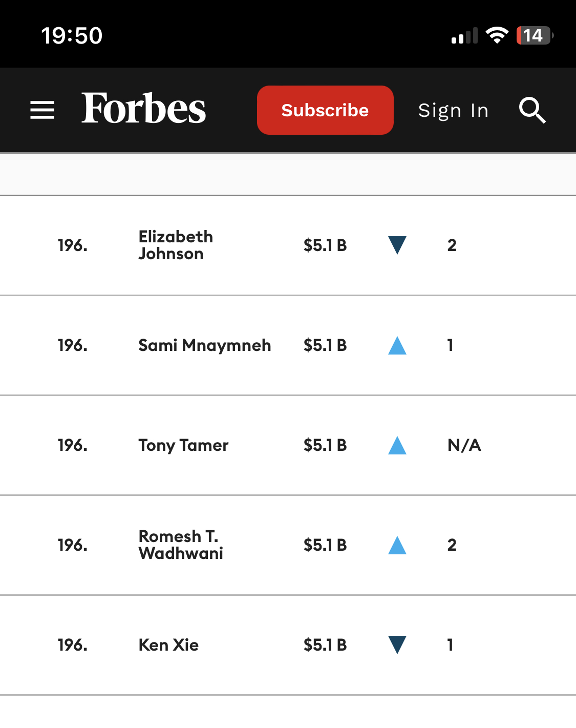
Task: Click the Forbes logo
Action: coord(143,109)
